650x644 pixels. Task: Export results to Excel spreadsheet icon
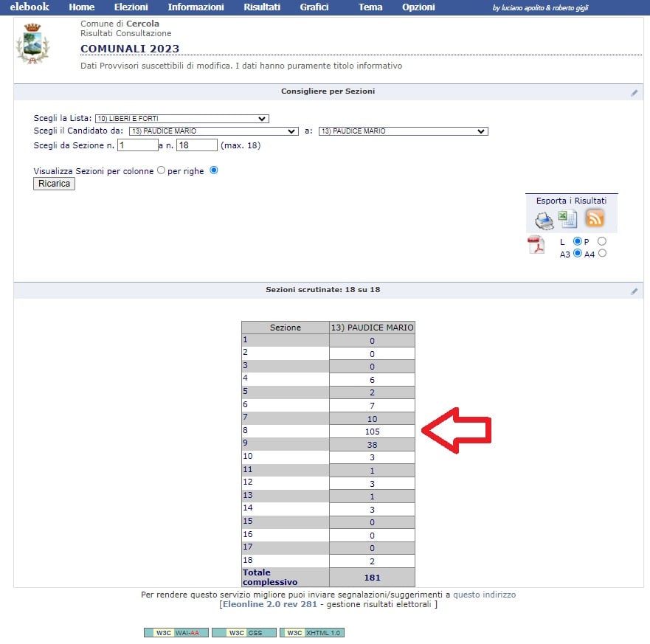[567, 219]
